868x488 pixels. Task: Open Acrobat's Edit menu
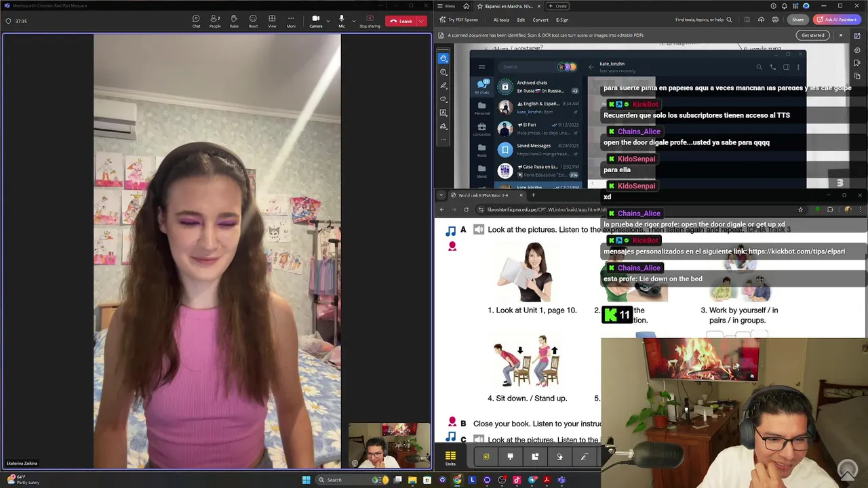tap(521, 20)
